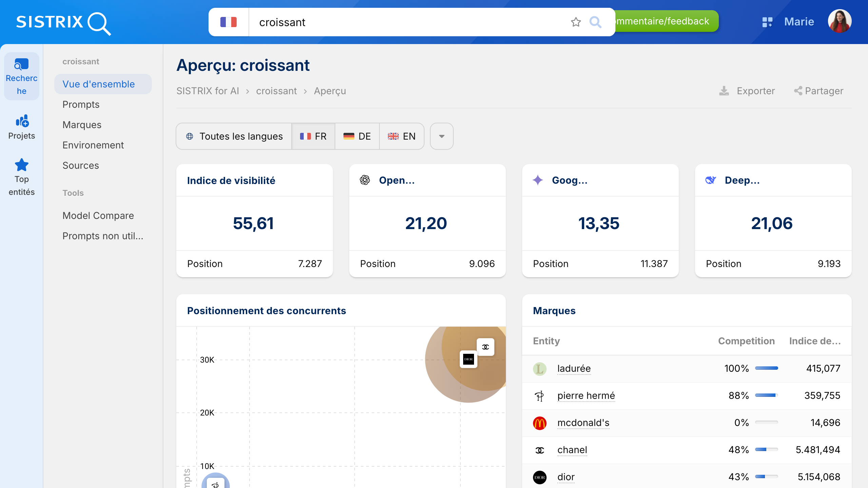Viewport: 868px width, 488px height.
Task: Toggle the FR language filter
Action: [x=313, y=136]
